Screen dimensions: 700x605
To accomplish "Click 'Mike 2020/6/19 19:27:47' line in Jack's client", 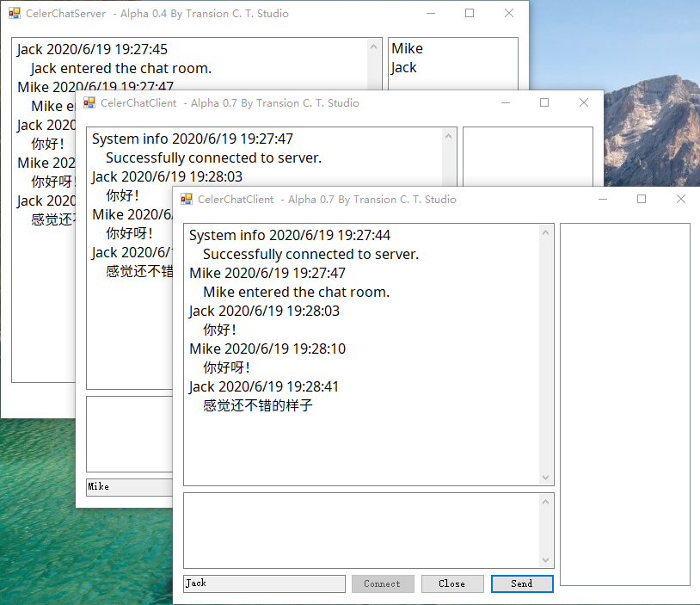I will click(267, 273).
